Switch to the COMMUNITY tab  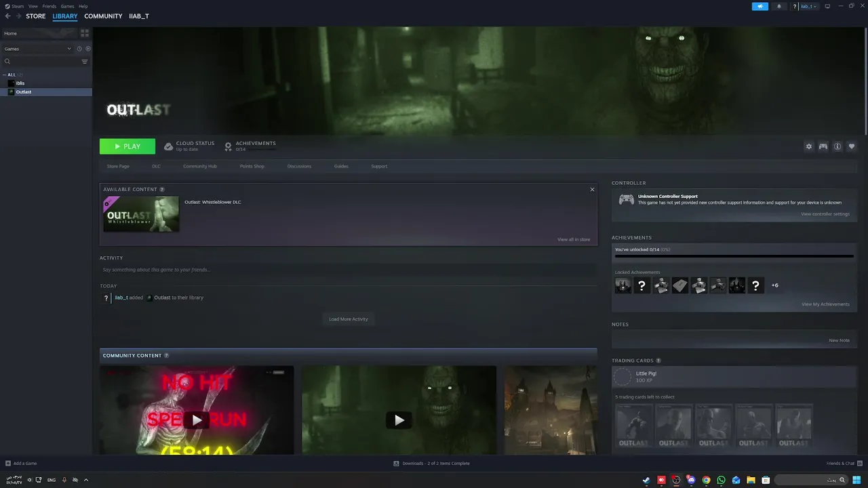[103, 16]
